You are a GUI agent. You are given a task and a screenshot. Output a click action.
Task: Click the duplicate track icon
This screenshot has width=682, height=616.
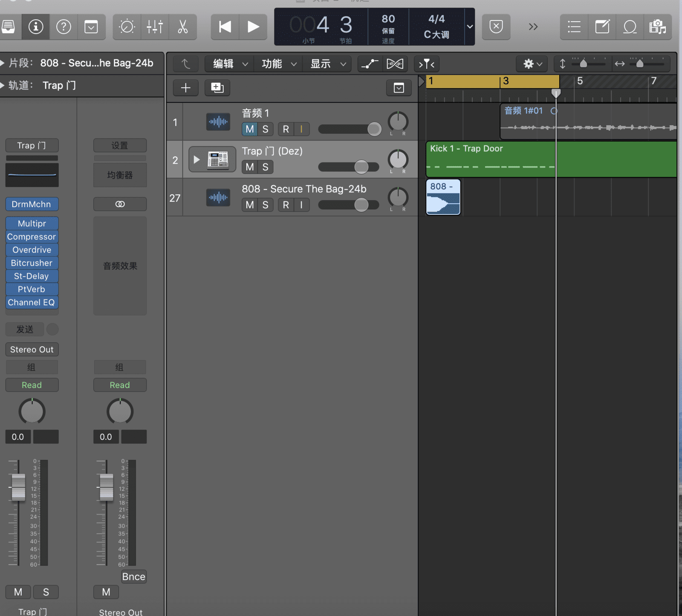coord(217,88)
